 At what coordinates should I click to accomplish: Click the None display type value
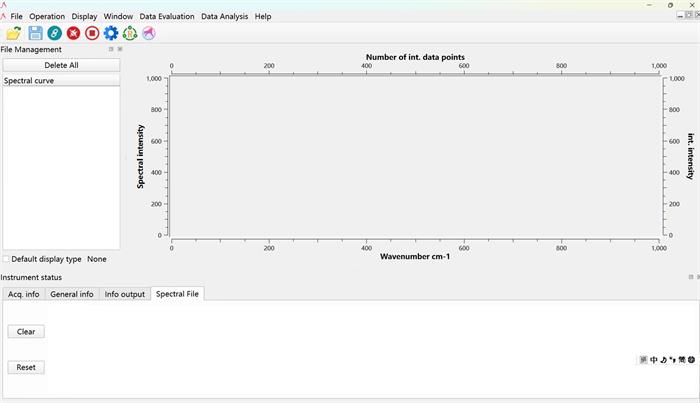tap(97, 259)
